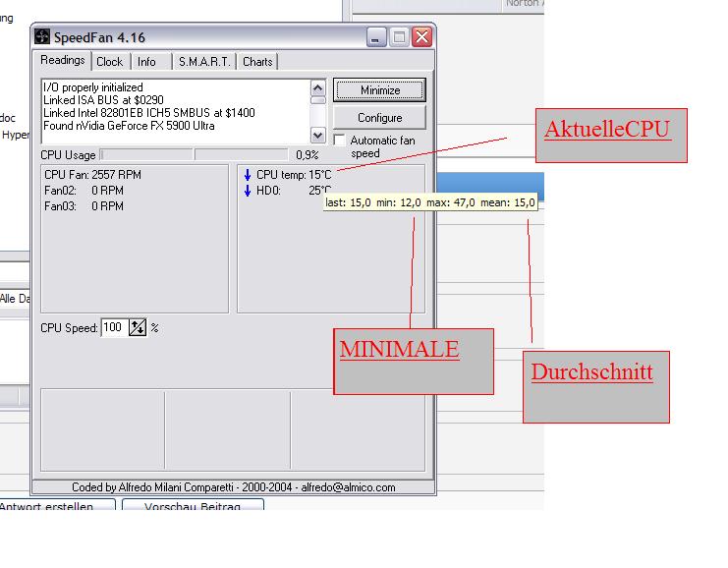Close the SpeedFan window
This screenshot has width=728, height=568.
[x=422, y=37]
